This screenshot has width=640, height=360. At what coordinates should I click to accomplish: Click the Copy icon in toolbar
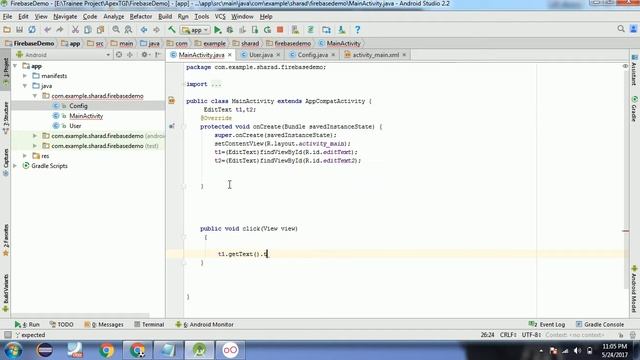(88, 29)
